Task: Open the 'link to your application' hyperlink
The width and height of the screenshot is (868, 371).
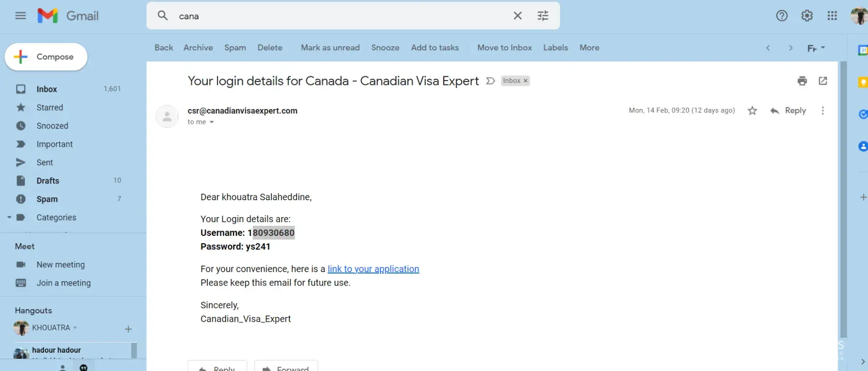Action: coord(373,269)
